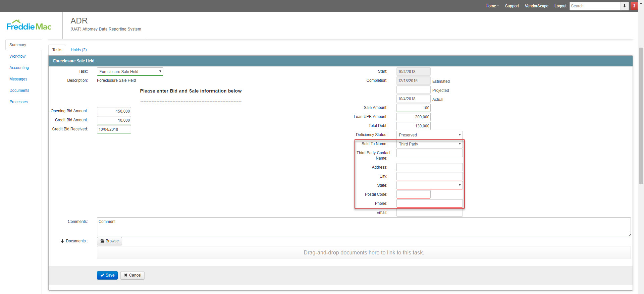Click the Foreclosure Sale Held panel header
This screenshot has width=644, height=294.
pos(340,61)
